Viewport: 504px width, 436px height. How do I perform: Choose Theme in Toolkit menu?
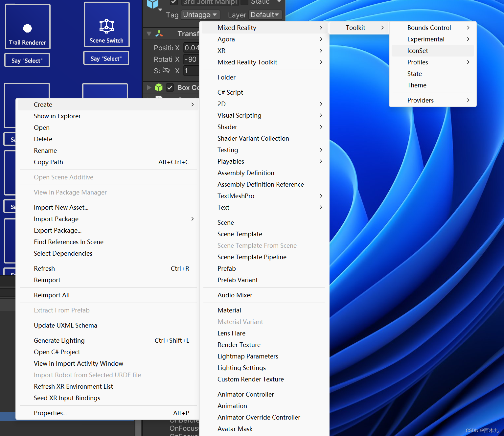(x=433, y=85)
